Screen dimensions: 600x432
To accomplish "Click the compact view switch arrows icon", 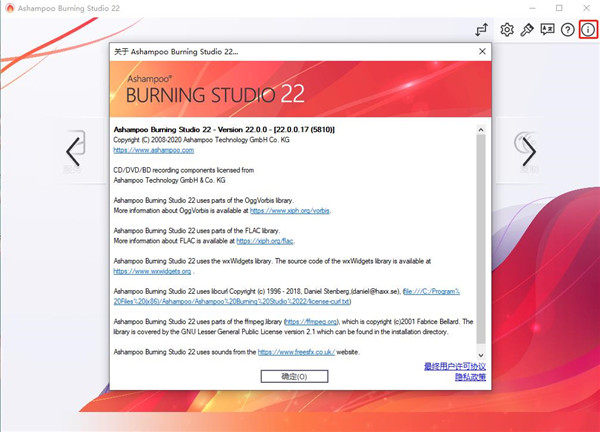I will 481,30.
